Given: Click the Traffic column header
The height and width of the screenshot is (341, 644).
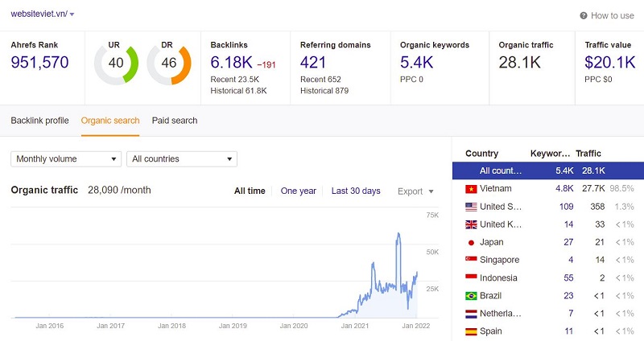Looking at the screenshot, I should [x=588, y=154].
